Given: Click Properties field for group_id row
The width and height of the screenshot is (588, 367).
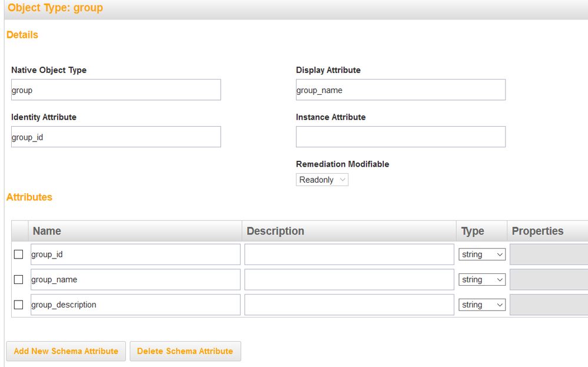Looking at the screenshot, I should click(548, 254).
